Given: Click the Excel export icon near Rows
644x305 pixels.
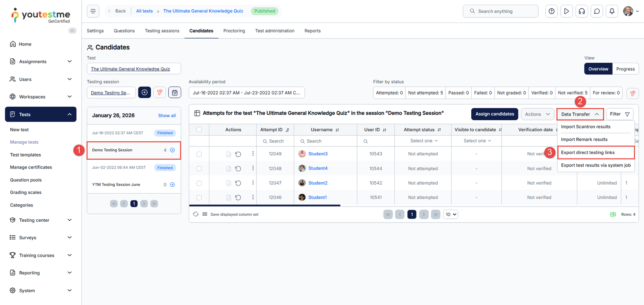Looking at the screenshot, I should [613, 214].
